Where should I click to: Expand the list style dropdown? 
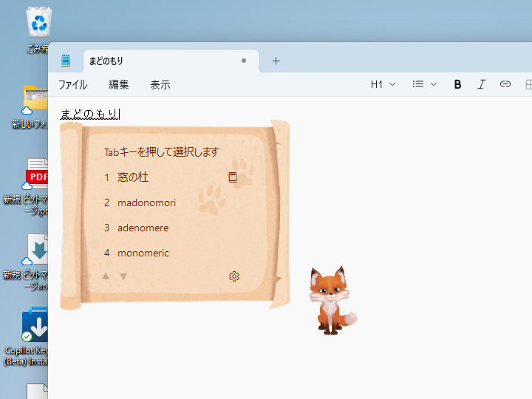(x=424, y=84)
